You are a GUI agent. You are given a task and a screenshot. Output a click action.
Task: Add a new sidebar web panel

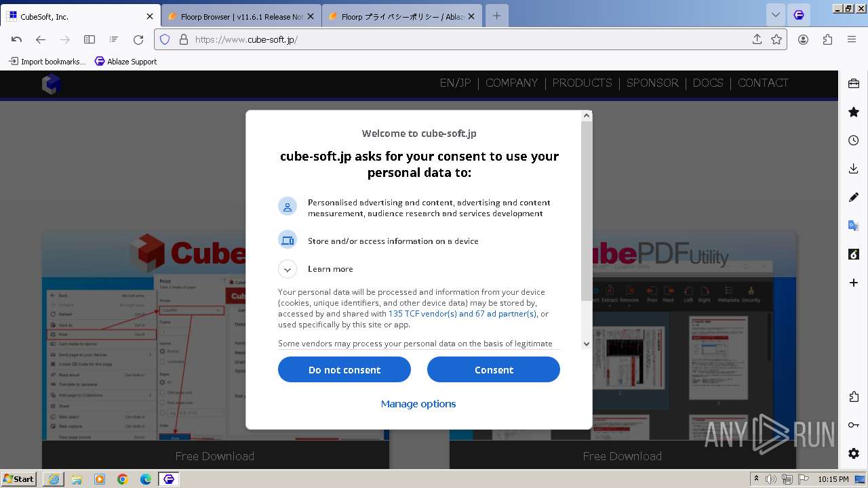click(854, 283)
